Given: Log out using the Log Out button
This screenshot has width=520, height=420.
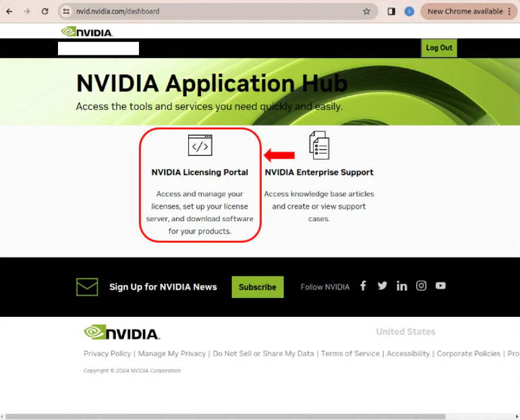Looking at the screenshot, I should coord(439,48).
